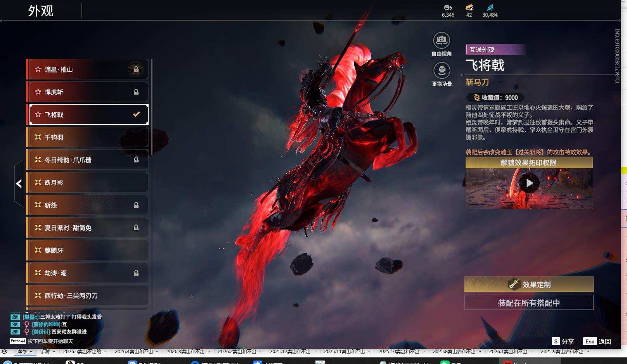Screen dimensions: 627x364
Task: Collapse the skin list with the left arrow
Action: pyautogui.click(x=19, y=183)
